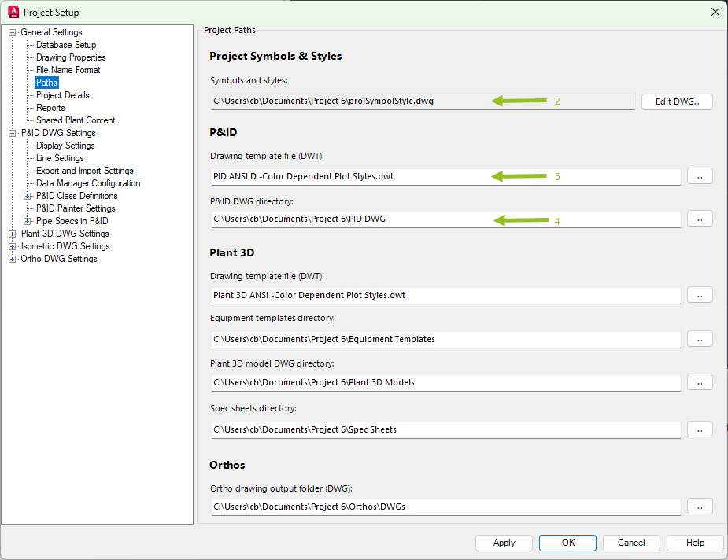Click the Ortho drawing output folder field
728x560 pixels.
coord(445,507)
